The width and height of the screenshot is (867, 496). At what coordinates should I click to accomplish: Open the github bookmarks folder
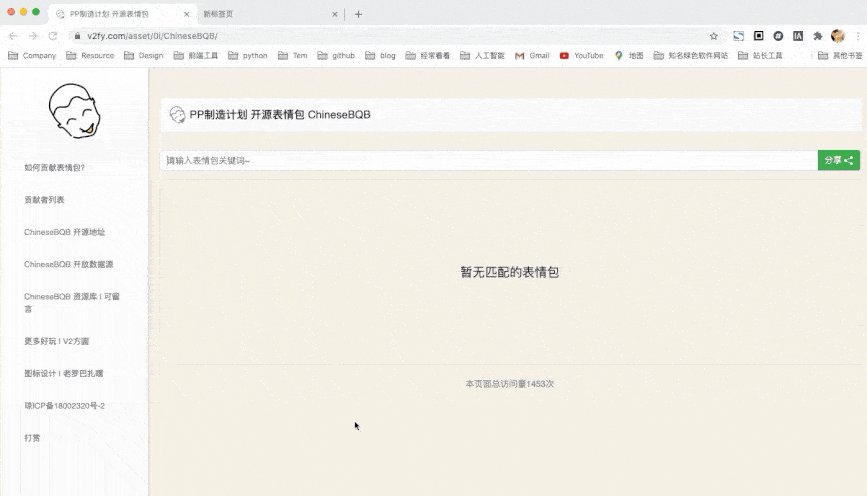pos(336,56)
